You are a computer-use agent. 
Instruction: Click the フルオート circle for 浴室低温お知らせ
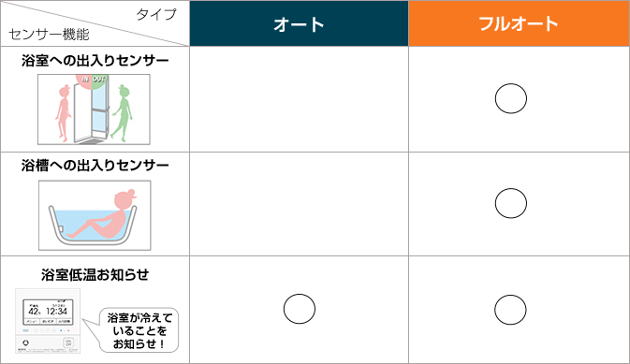(510, 310)
